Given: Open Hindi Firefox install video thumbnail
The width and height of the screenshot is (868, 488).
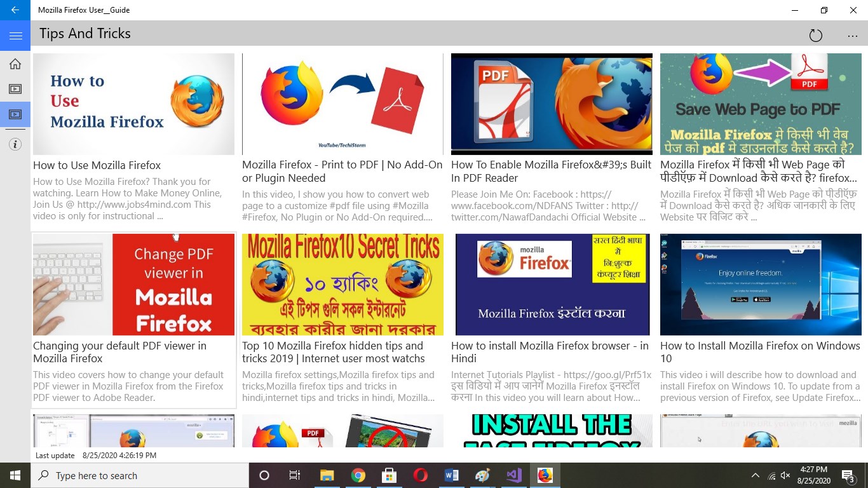Looking at the screenshot, I should [x=552, y=284].
